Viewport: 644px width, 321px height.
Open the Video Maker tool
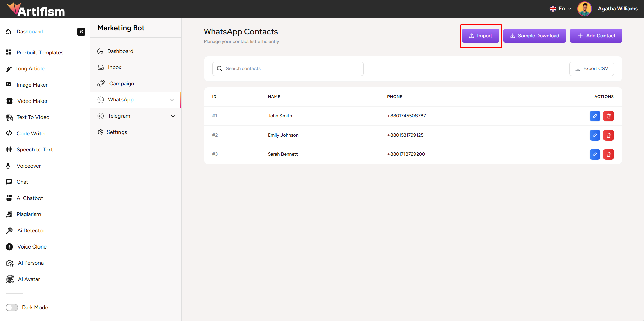[x=32, y=101]
